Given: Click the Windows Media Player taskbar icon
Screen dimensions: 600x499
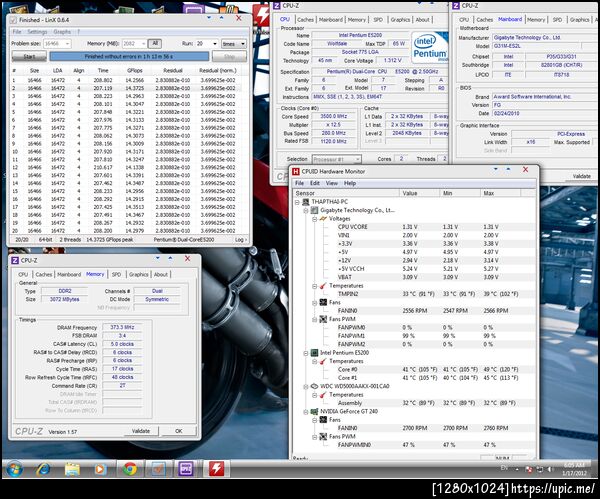Looking at the screenshot, I should tap(101, 468).
